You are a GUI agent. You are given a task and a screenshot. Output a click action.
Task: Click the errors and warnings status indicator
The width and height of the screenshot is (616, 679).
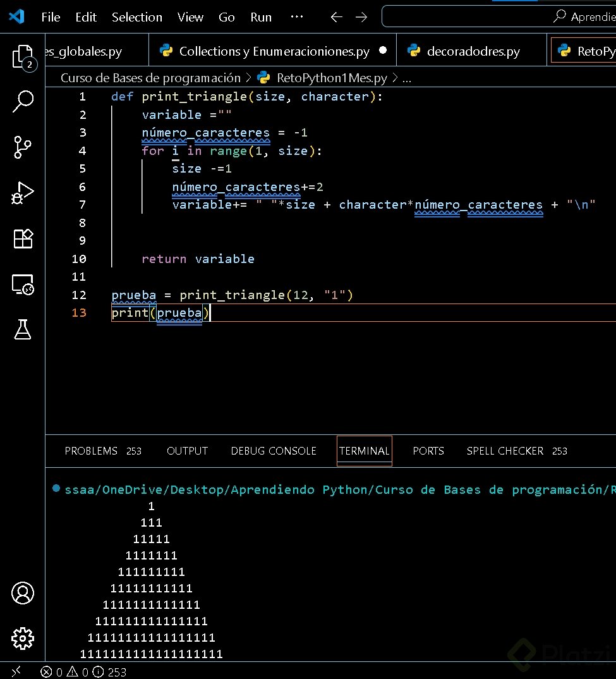pyautogui.click(x=83, y=672)
